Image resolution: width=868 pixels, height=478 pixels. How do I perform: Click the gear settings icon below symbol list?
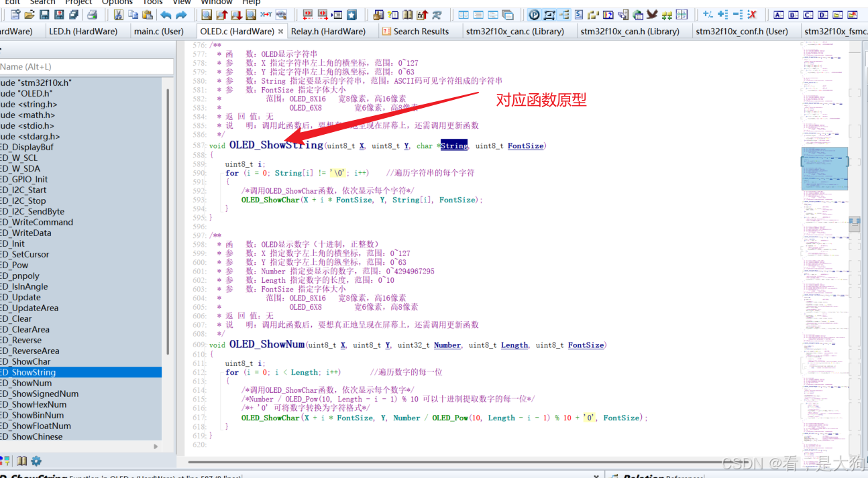click(x=36, y=461)
